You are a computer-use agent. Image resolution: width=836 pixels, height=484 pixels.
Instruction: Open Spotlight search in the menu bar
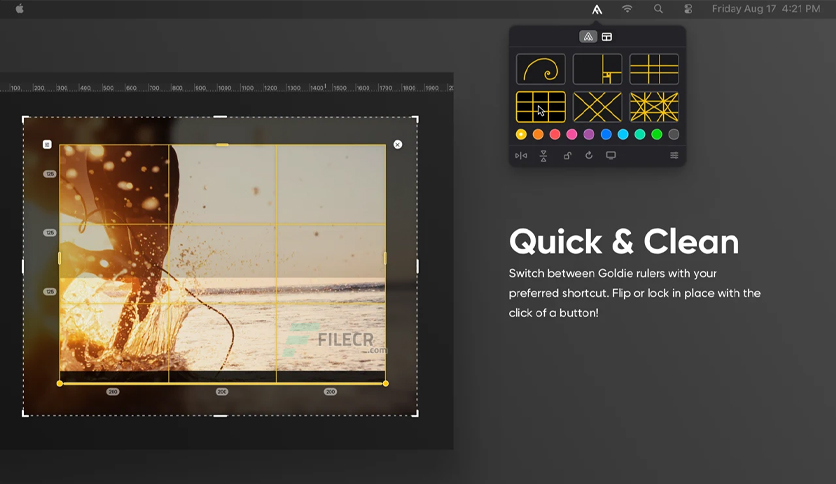pos(658,9)
